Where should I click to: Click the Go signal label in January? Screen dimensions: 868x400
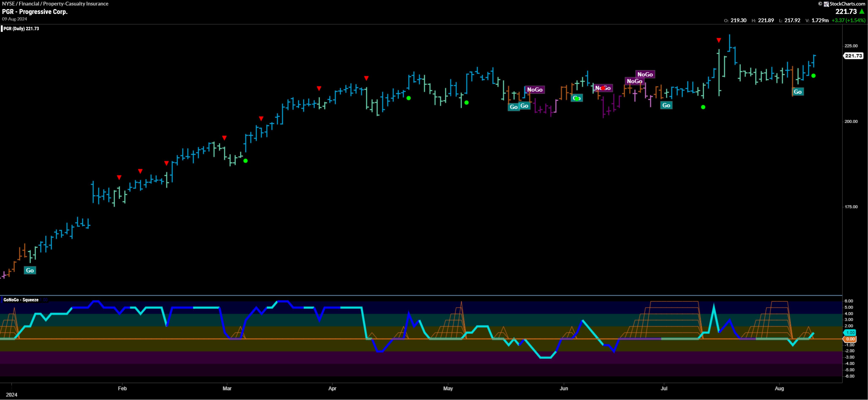pos(30,270)
